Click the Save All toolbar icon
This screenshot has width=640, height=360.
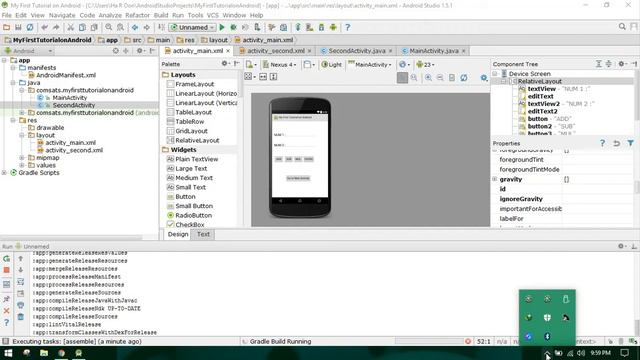[x=18, y=27]
